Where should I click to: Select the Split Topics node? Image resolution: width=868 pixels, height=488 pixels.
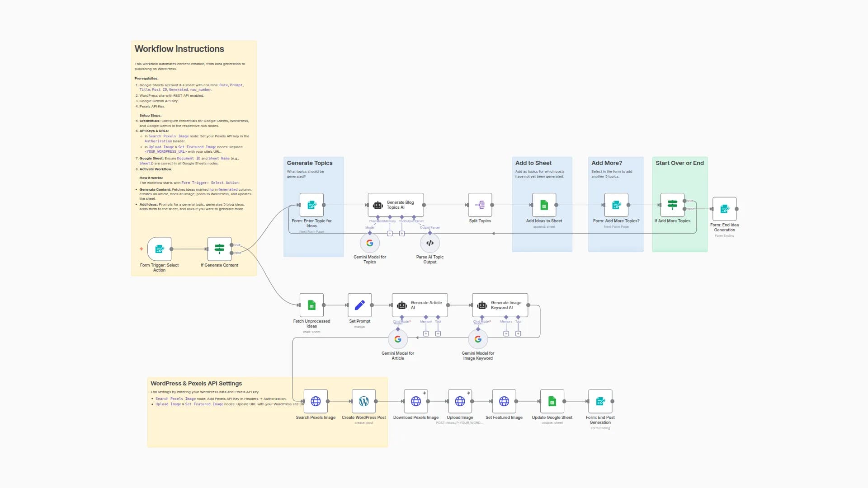pos(480,205)
